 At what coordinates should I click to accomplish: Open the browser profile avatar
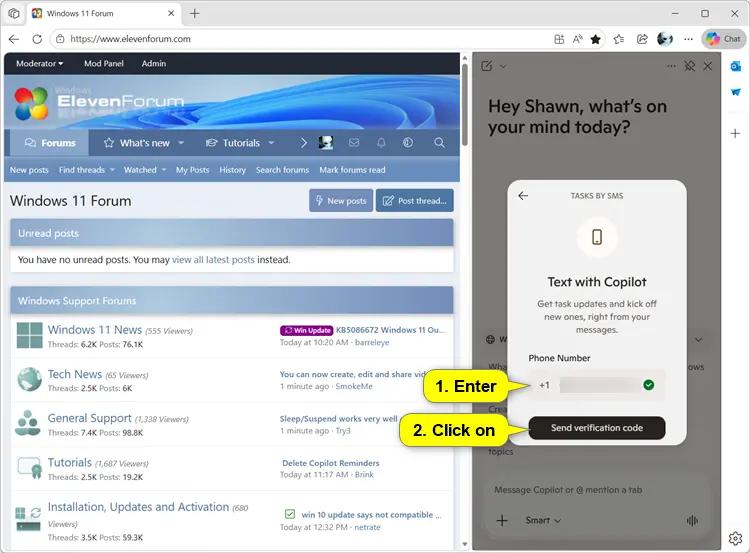(x=665, y=39)
